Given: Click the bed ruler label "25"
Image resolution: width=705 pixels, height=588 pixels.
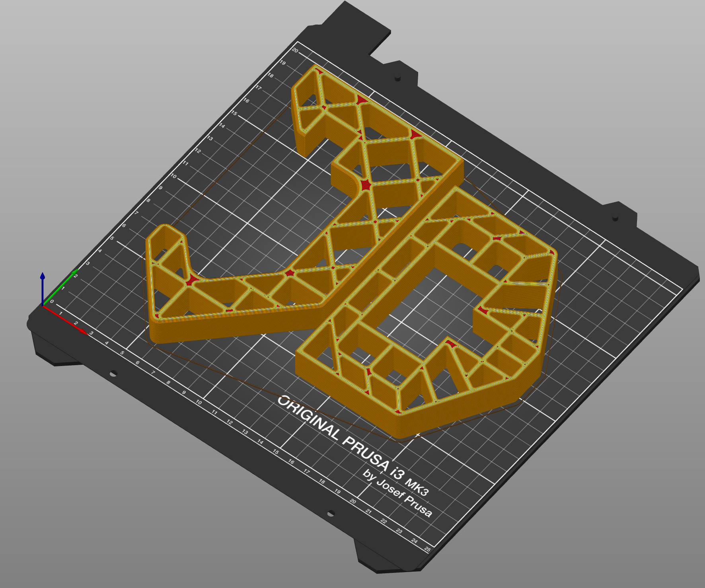Looking at the screenshot, I should [x=428, y=549].
